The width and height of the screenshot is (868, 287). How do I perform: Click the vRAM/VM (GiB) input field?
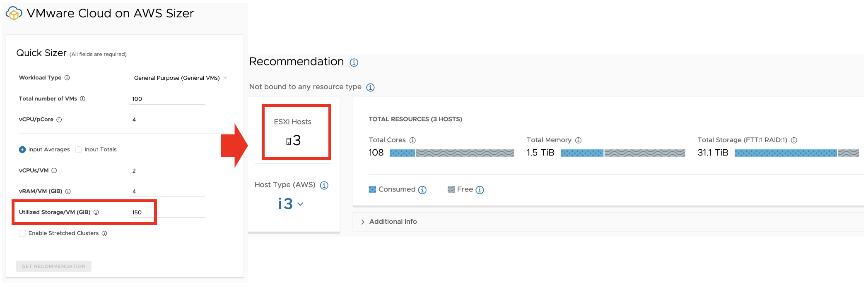pos(168,191)
